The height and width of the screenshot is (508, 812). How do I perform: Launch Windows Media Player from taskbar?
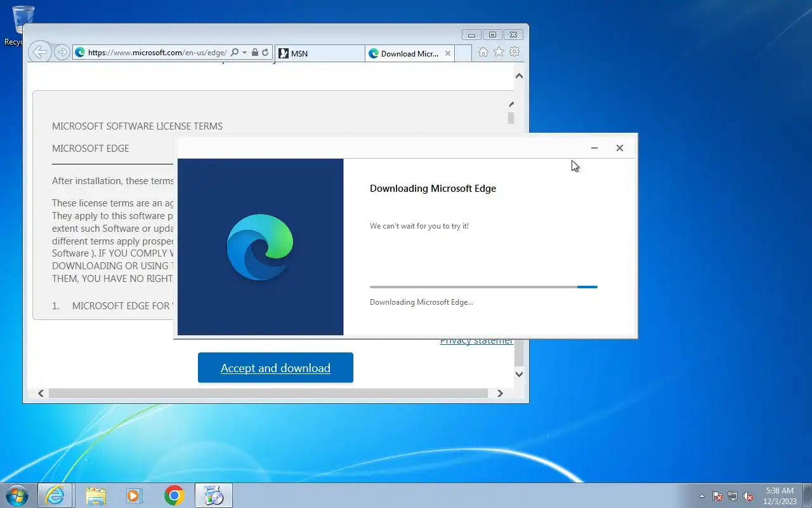(x=134, y=495)
